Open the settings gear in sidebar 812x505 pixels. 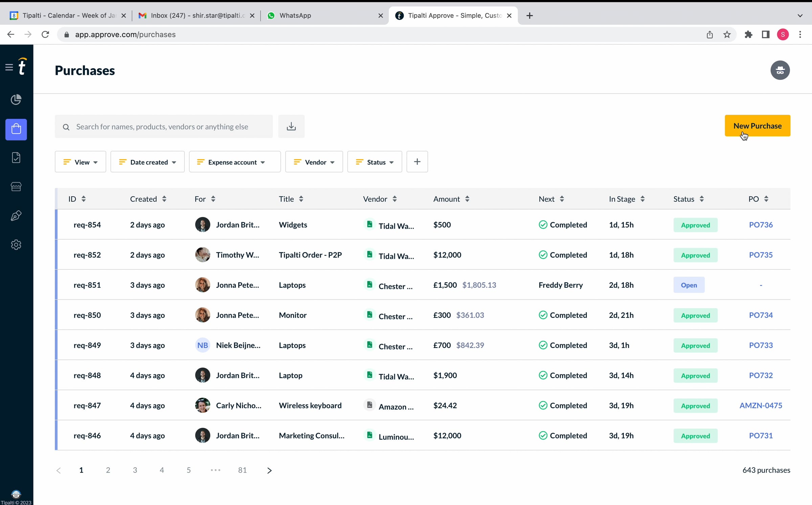point(16,244)
